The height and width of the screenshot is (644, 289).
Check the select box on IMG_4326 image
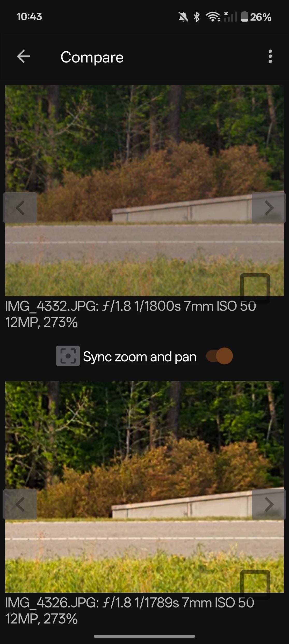[255, 585]
